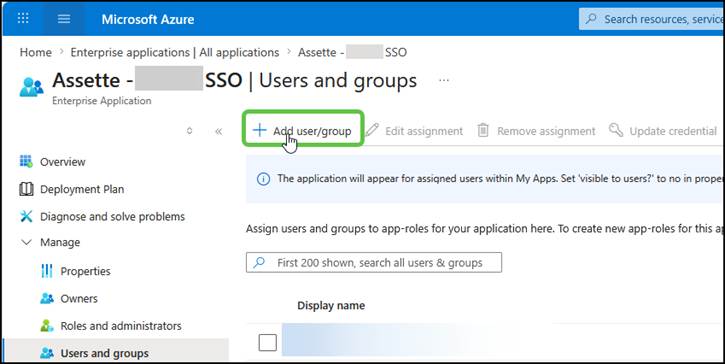725x364 pixels.
Task: Click the Owners people icon
Action: [x=47, y=299]
